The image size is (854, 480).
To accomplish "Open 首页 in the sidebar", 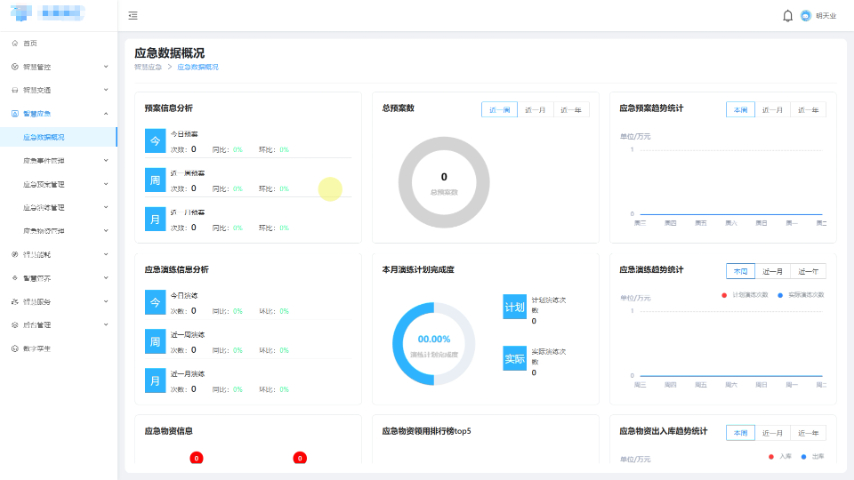I will tap(58, 43).
